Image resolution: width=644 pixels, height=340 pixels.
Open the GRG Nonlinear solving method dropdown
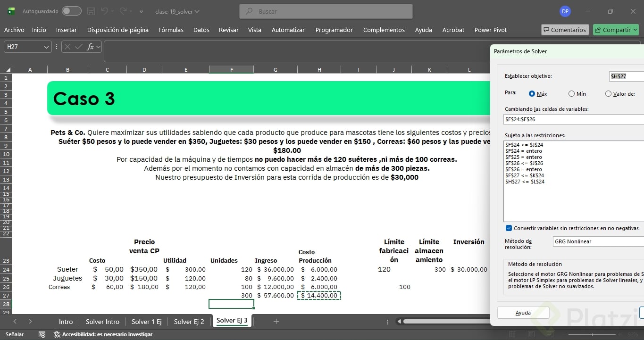(598, 241)
